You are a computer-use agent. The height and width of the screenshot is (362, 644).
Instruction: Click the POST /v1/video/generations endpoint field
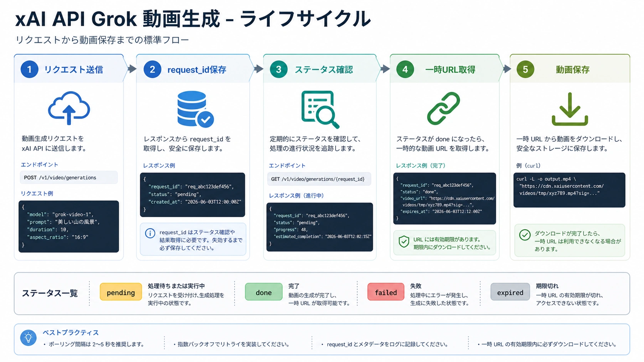click(x=69, y=177)
